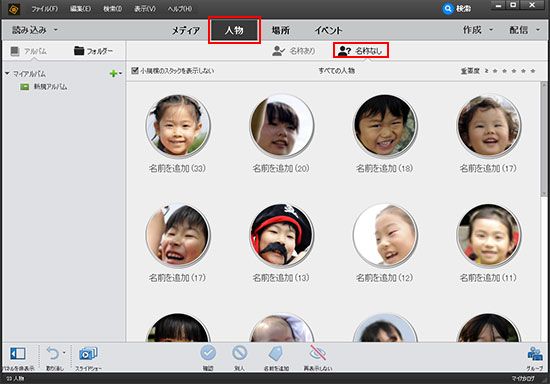This screenshot has height=384, width=550.
Task: Select the face stack with 33 photos
Action: tap(177, 125)
